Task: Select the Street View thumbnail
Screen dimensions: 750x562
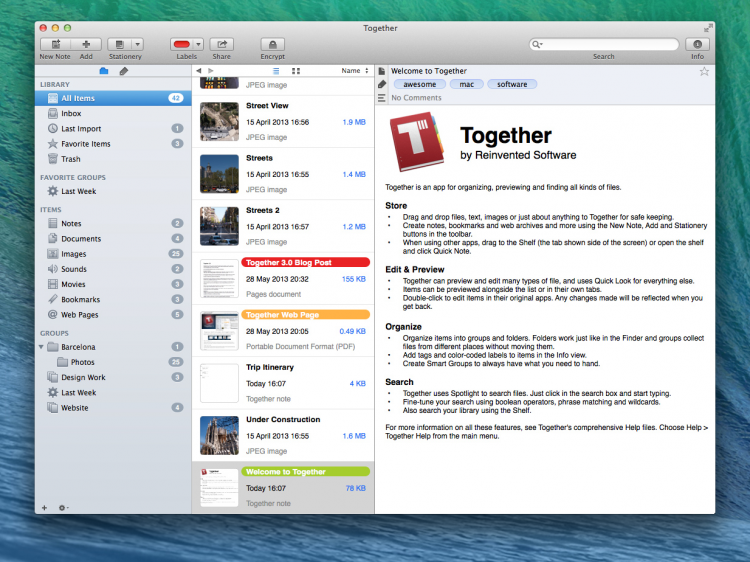Action: 219,121
